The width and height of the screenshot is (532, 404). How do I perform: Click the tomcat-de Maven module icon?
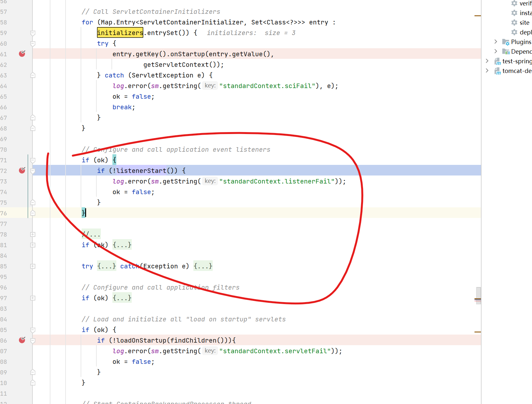point(498,71)
